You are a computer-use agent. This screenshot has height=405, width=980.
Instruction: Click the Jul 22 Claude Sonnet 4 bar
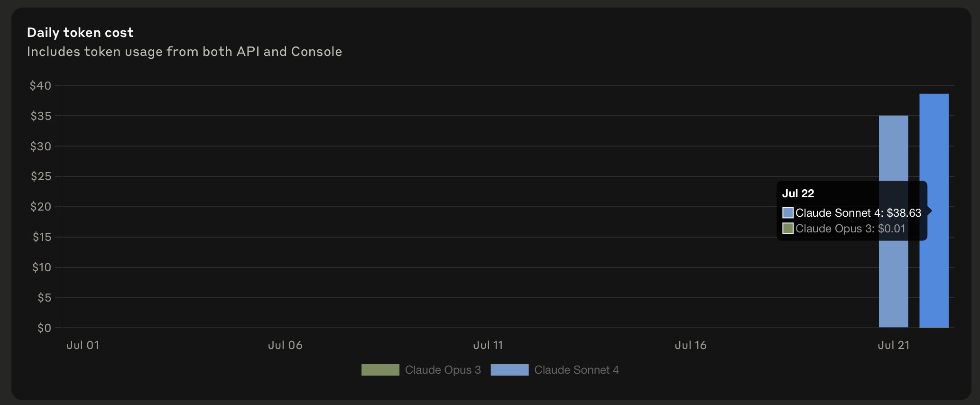(x=934, y=211)
